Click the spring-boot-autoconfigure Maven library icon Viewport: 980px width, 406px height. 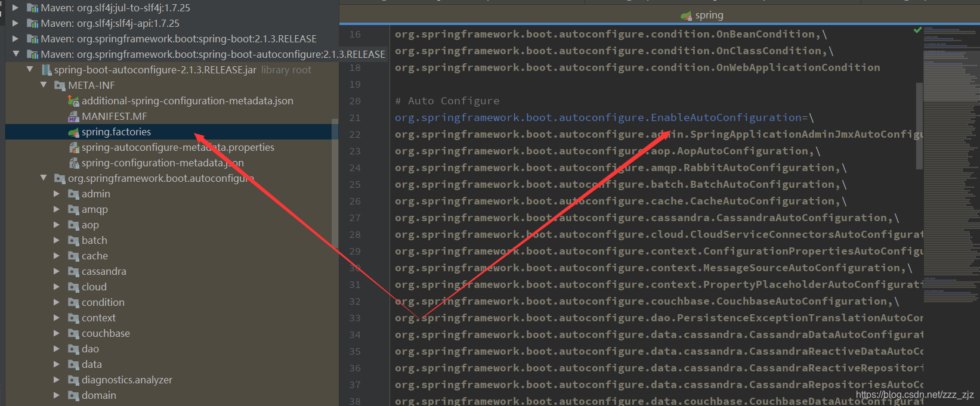pyautogui.click(x=32, y=54)
